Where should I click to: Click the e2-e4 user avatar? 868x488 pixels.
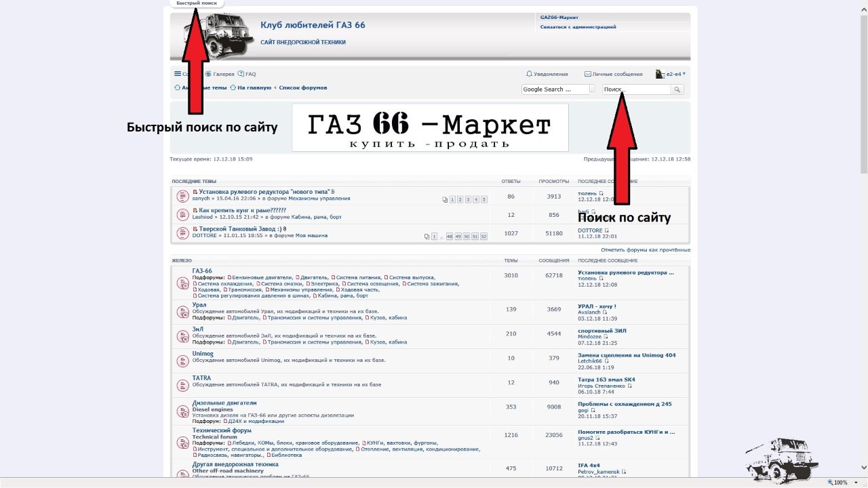(660, 74)
